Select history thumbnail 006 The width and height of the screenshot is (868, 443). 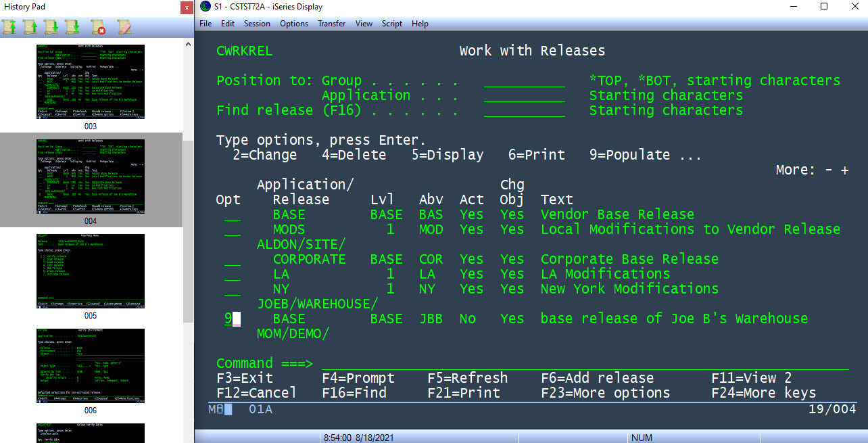(90, 365)
